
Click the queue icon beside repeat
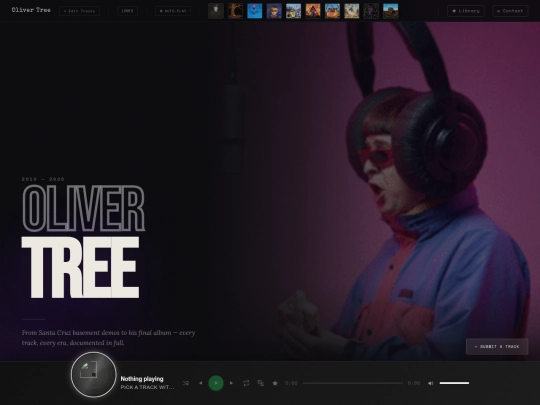click(261, 383)
